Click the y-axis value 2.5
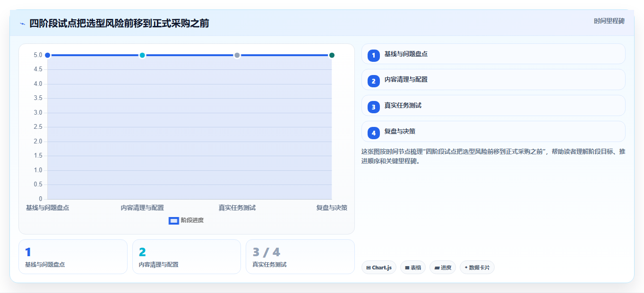Image resolution: width=644 pixels, height=293 pixels. (x=38, y=127)
